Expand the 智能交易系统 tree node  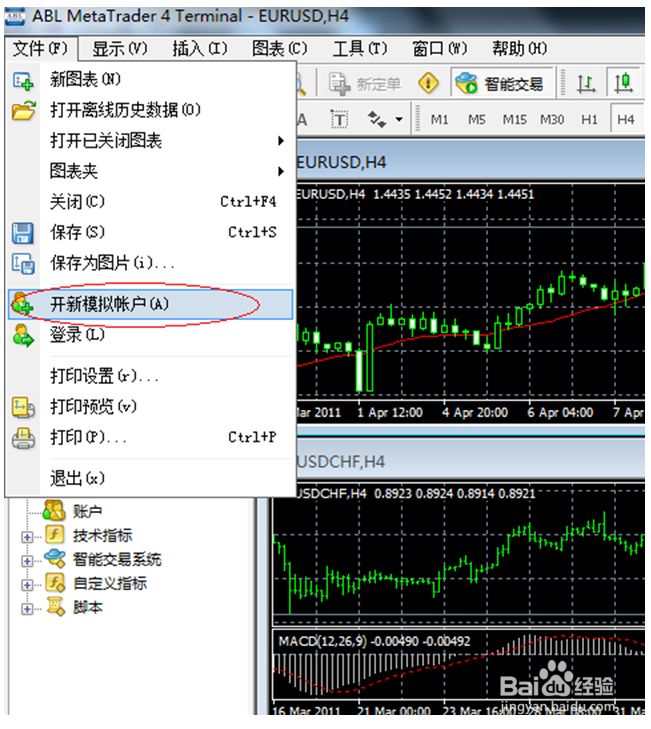point(27,561)
